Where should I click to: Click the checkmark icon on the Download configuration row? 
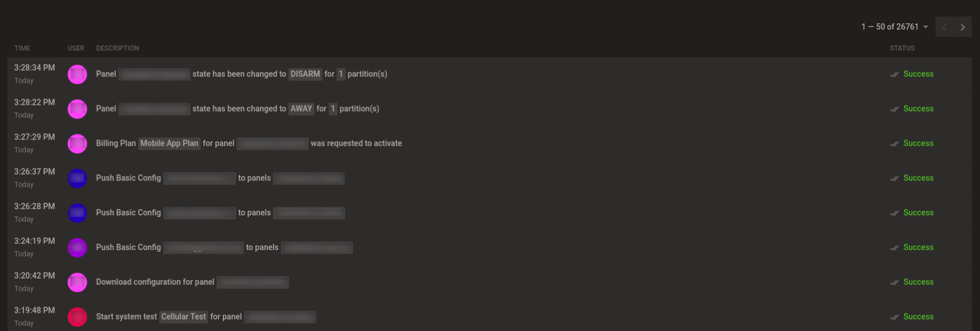point(894,282)
